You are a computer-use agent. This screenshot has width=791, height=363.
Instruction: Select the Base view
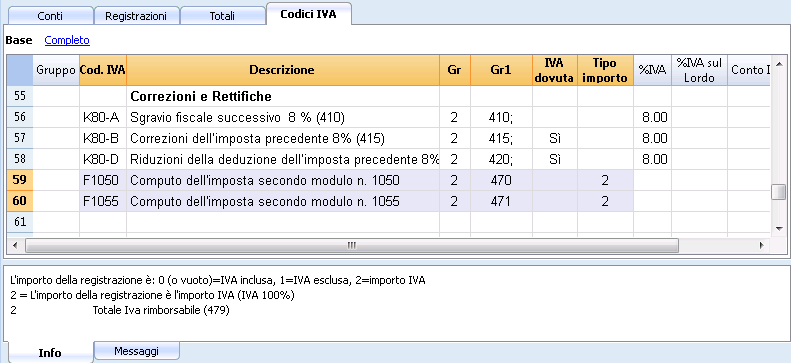19,40
